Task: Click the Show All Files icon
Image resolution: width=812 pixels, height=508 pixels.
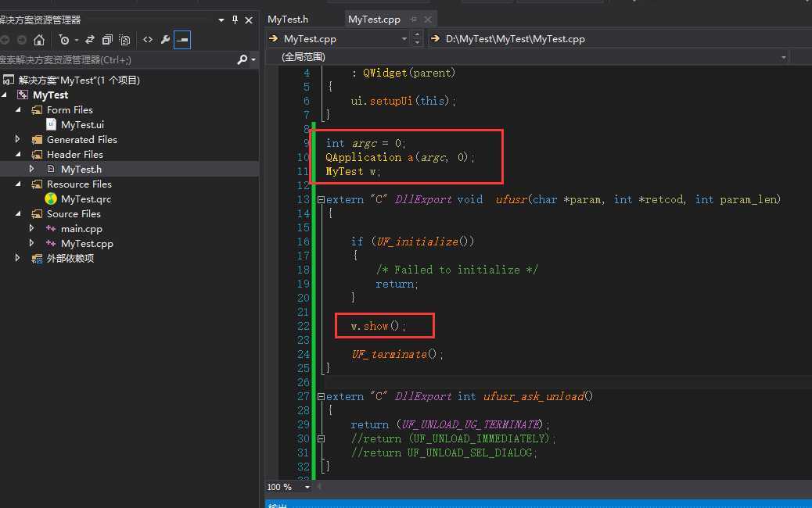Action: (x=125, y=40)
